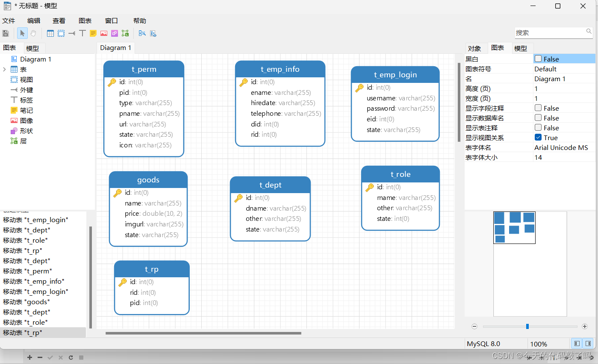The height and width of the screenshot is (364, 598).
Task: Select history entry 移动表 "t_perm"
Action: point(27,271)
